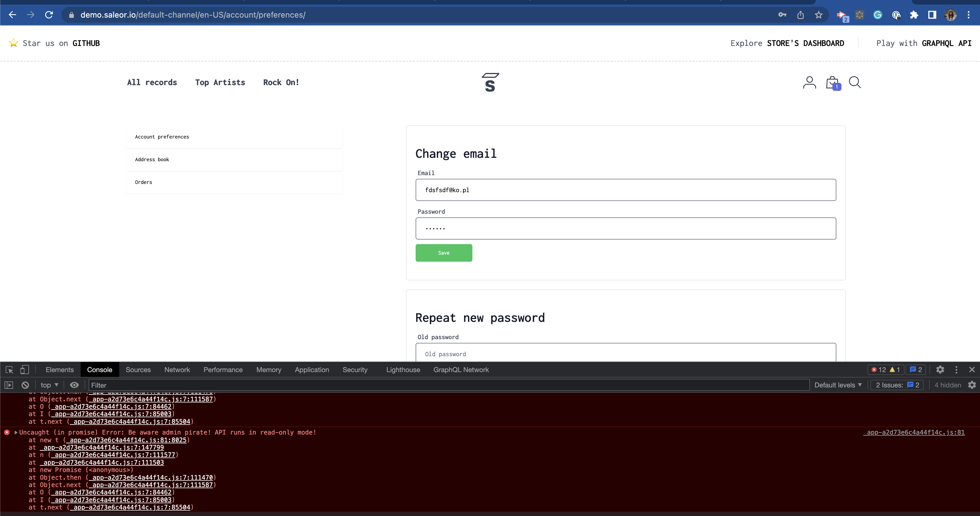Open the account profile icon in store header
The image size is (980, 516).
[809, 82]
